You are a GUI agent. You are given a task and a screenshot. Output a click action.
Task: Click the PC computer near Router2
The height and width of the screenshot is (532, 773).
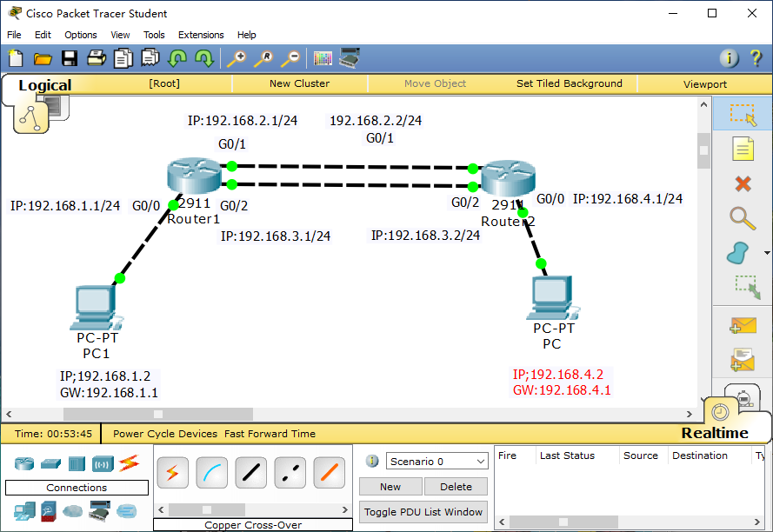(x=553, y=298)
